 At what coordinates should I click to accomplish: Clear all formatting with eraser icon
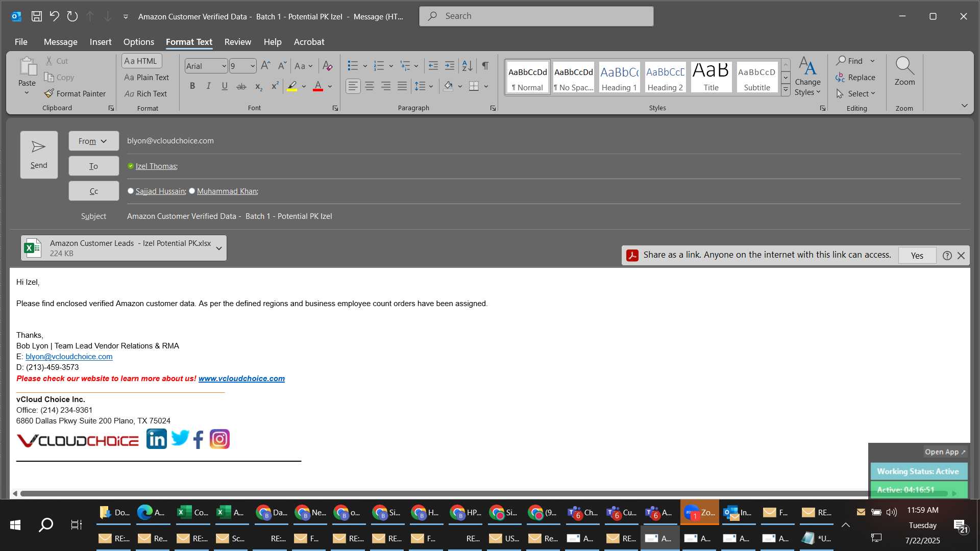(328, 66)
